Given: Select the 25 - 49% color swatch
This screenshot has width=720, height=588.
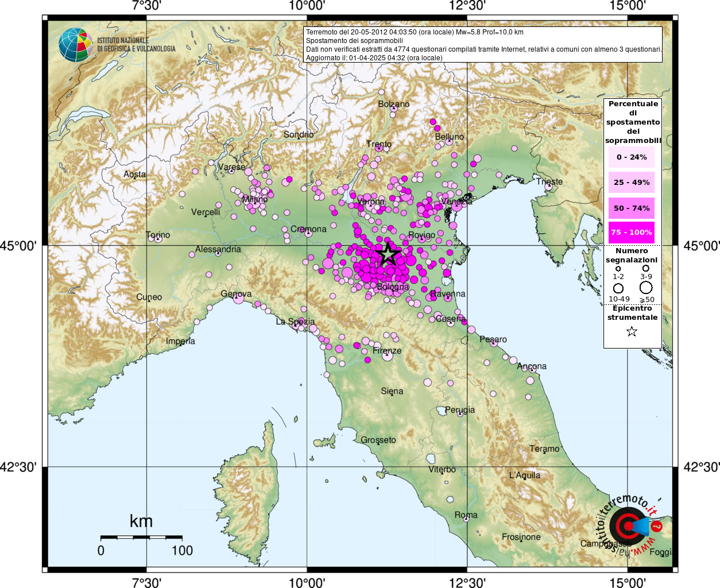Looking at the screenshot, I should coord(632,182).
